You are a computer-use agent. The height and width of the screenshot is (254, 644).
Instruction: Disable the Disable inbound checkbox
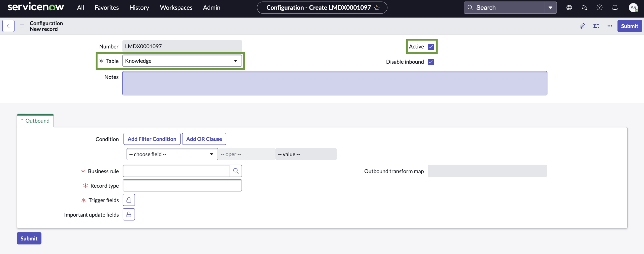[431, 62]
